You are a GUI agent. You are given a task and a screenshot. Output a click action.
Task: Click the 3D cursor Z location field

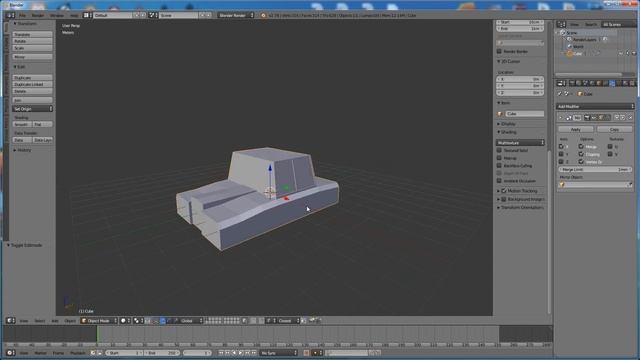point(520,93)
